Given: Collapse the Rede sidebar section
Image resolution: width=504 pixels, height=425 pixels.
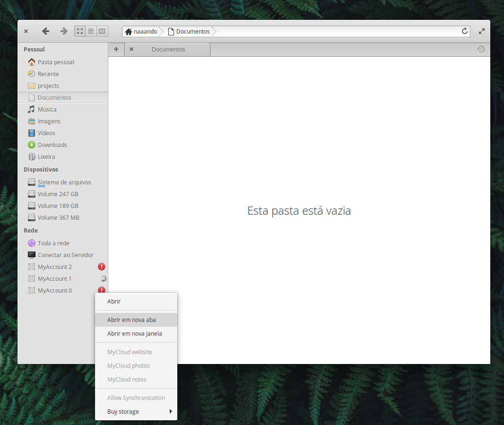Looking at the screenshot, I should point(31,231).
